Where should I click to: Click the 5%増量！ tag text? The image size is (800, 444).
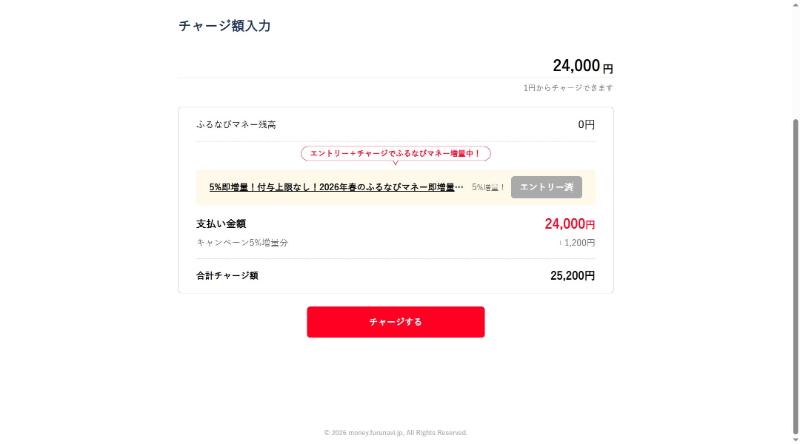pyautogui.click(x=488, y=187)
